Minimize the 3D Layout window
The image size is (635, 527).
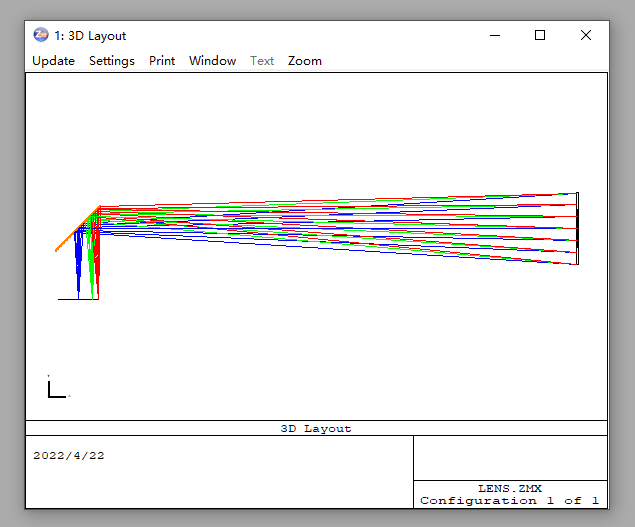495,35
